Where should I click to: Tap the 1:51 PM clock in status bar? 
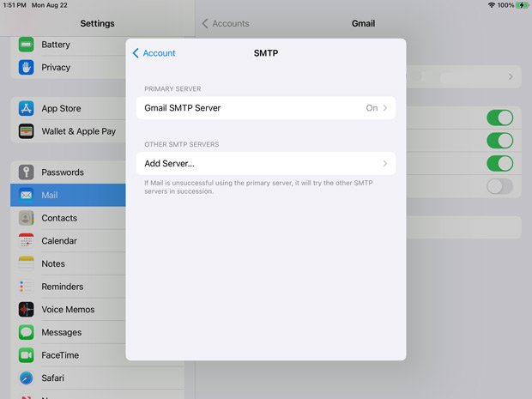[15, 5]
